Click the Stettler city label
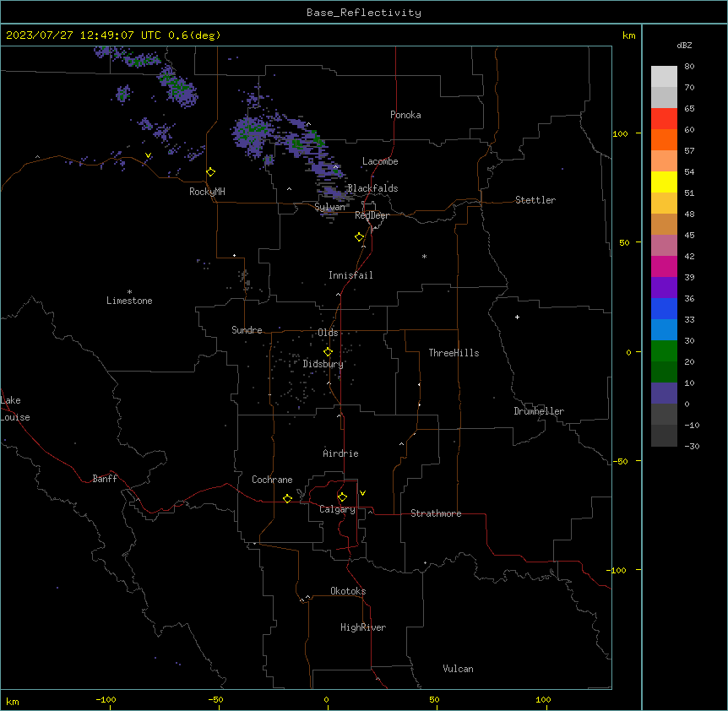 tap(535, 200)
